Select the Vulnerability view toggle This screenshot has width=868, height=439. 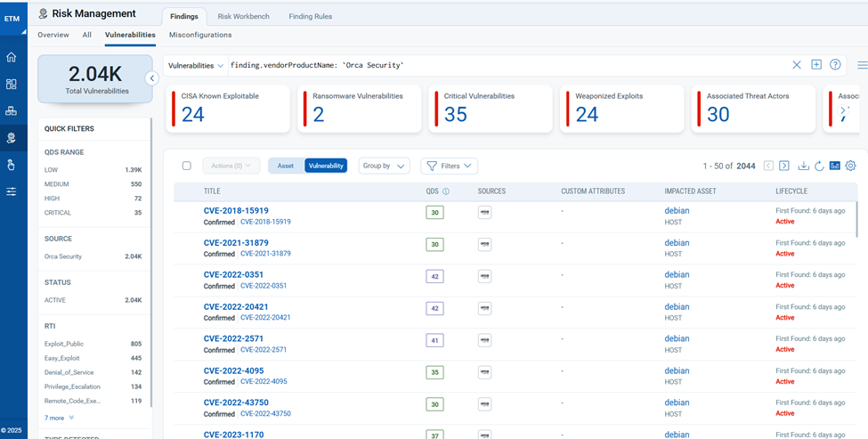pyautogui.click(x=326, y=166)
